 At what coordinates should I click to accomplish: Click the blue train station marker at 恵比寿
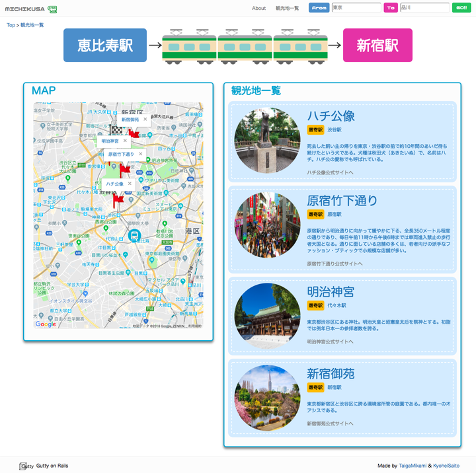point(134,235)
